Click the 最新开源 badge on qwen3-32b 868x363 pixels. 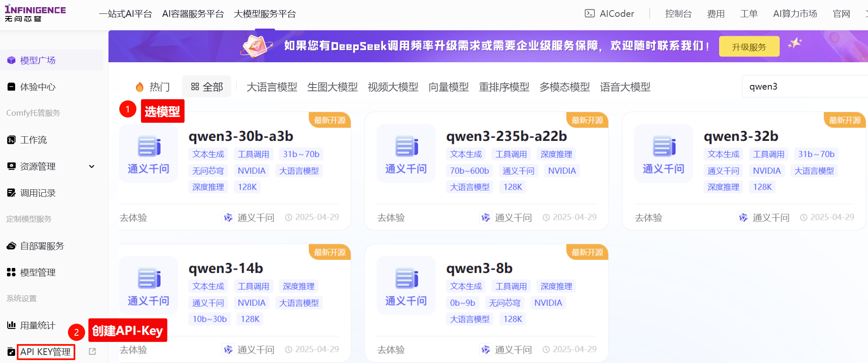click(844, 120)
